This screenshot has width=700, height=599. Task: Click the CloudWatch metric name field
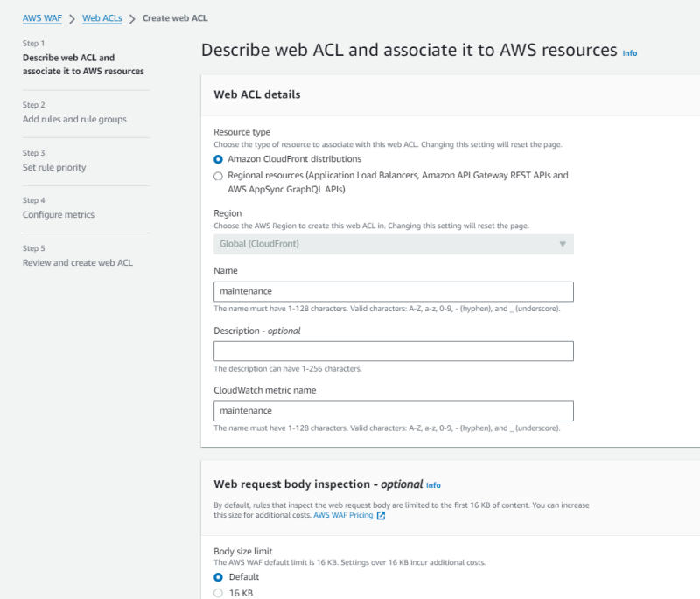point(393,411)
